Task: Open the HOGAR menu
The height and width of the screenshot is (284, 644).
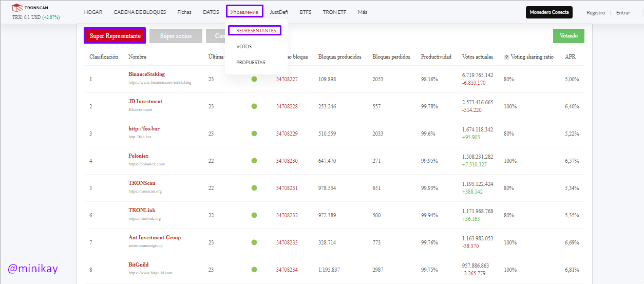Action: [x=93, y=12]
